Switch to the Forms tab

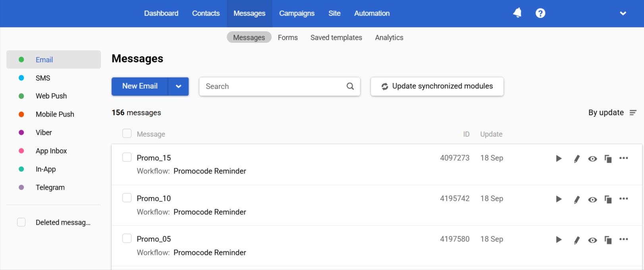[288, 37]
